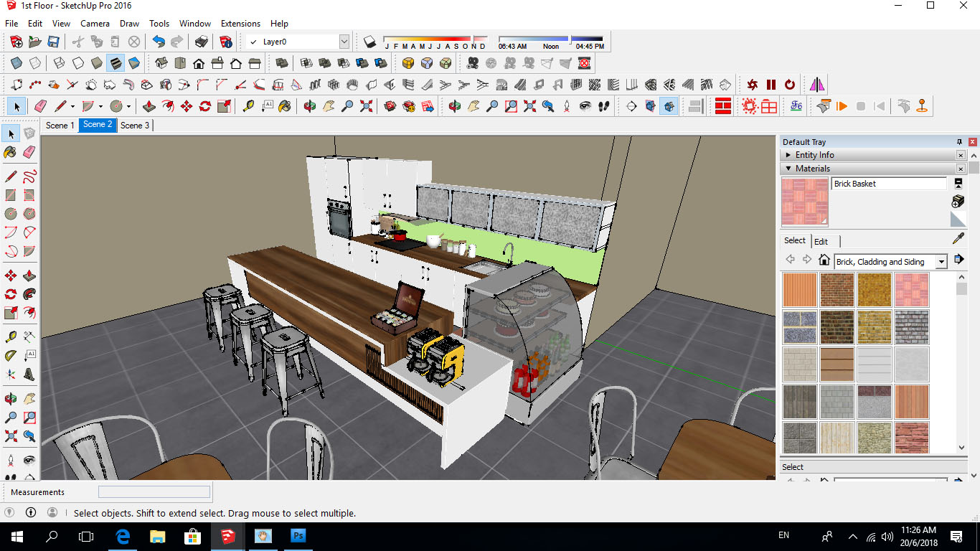Screen dimensions: 980x551
Task: Open the Circle tool dropdown arrow
Action: 128,106
